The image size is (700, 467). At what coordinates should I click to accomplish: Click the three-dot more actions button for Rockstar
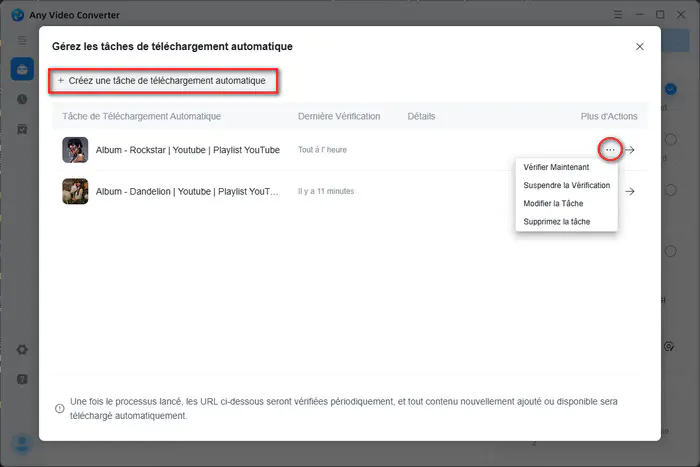click(x=610, y=150)
